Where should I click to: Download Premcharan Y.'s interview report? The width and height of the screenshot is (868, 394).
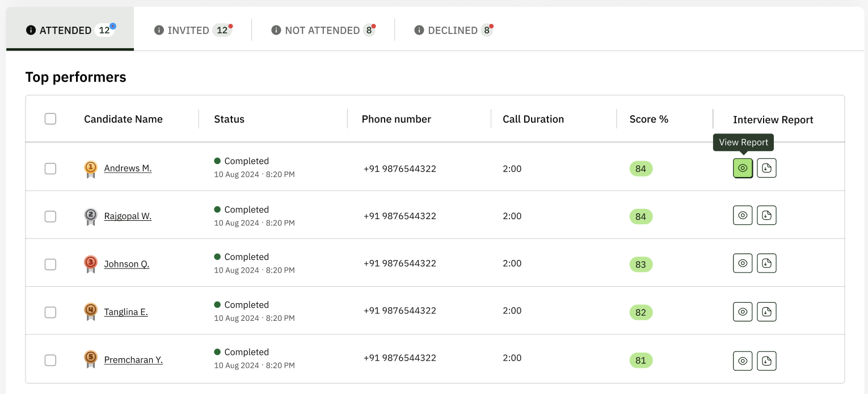coord(766,361)
